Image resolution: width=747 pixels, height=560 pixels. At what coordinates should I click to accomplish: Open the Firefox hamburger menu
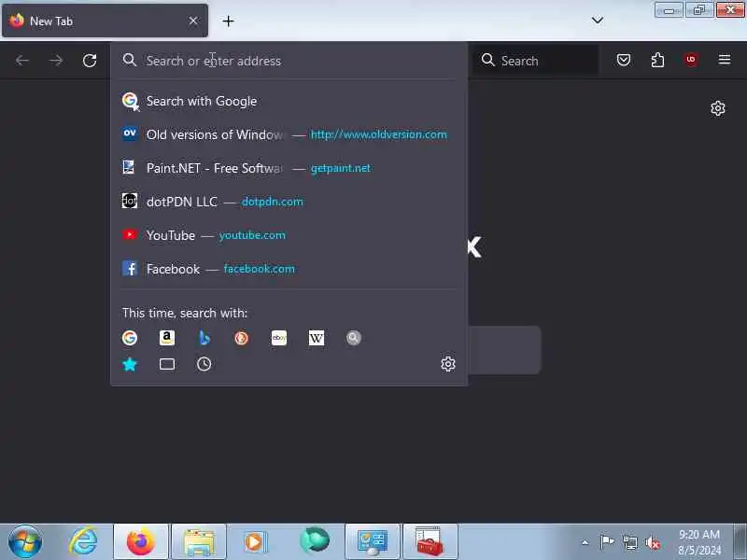[725, 60]
